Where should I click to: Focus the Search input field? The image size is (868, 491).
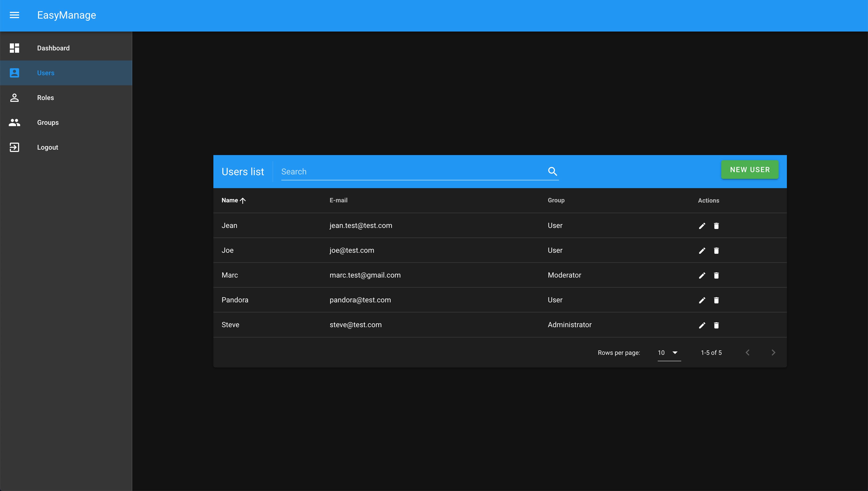click(x=411, y=172)
